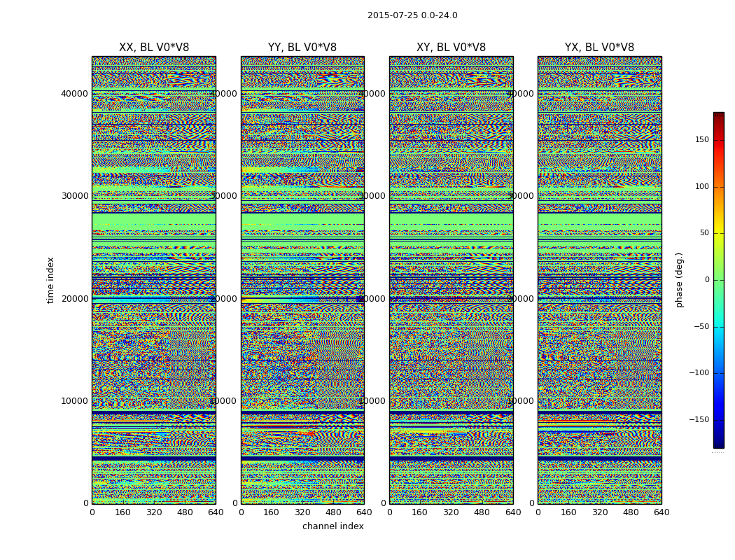This screenshot has width=735, height=560.
Task: Click the phase colorbar gradient strip
Action: [x=719, y=280]
